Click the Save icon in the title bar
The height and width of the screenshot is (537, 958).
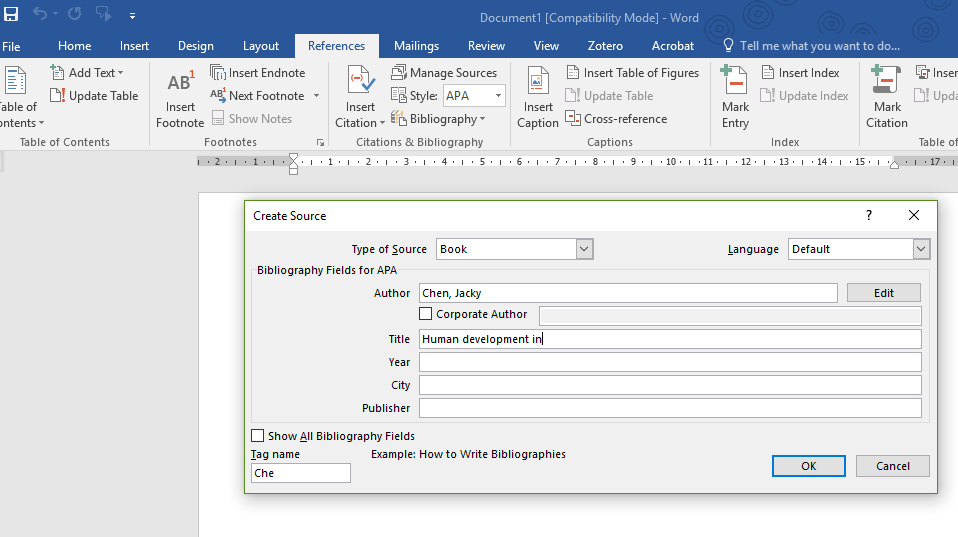(11, 16)
